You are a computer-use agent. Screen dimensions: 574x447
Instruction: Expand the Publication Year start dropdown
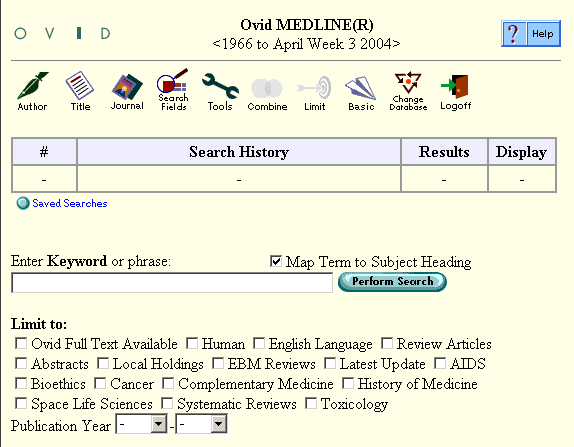coord(141,424)
